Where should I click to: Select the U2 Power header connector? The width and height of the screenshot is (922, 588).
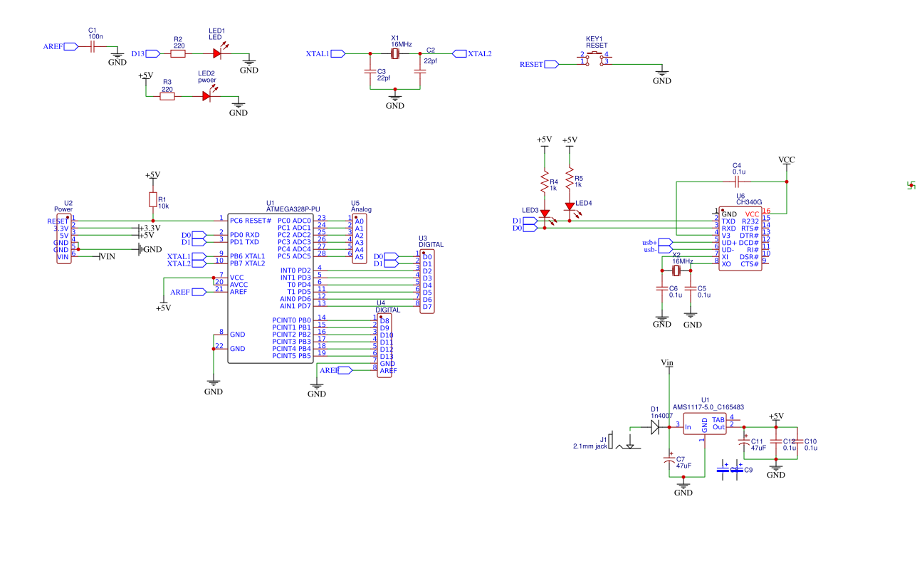(x=65, y=238)
